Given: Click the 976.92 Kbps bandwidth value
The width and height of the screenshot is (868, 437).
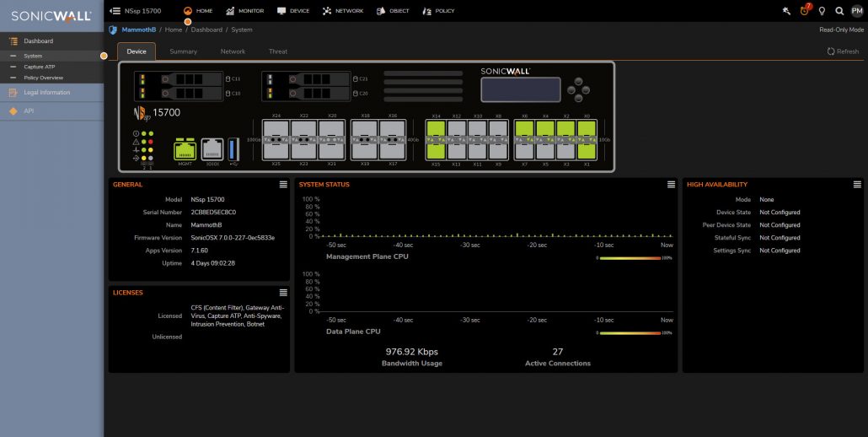Looking at the screenshot, I should click(x=412, y=352).
